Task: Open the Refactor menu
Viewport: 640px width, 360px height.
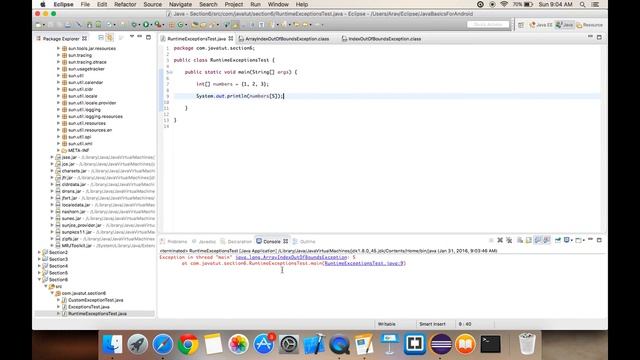Action: tap(125, 4)
